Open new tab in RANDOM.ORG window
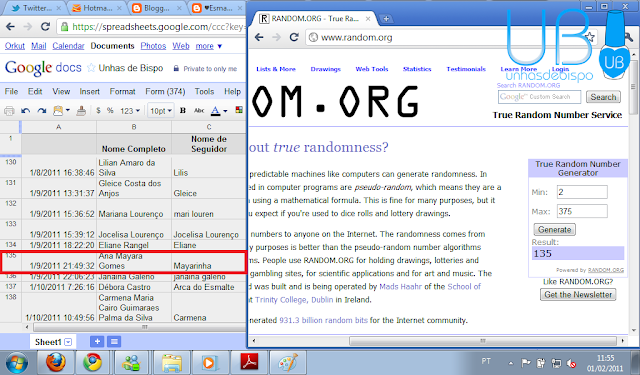This screenshot has width=640, height=375. (x=386, y=18)
